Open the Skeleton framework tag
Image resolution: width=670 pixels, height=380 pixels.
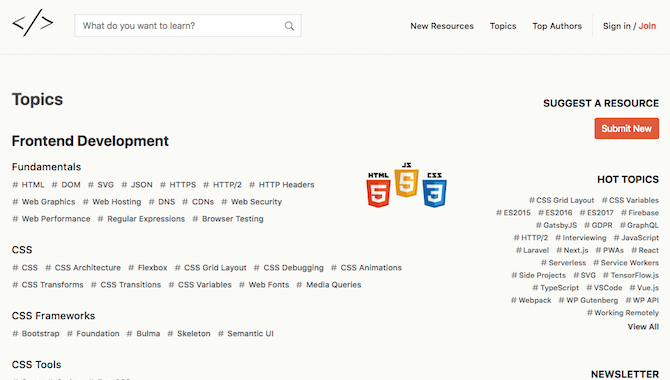pyautogui.click(x=189, y=333)
